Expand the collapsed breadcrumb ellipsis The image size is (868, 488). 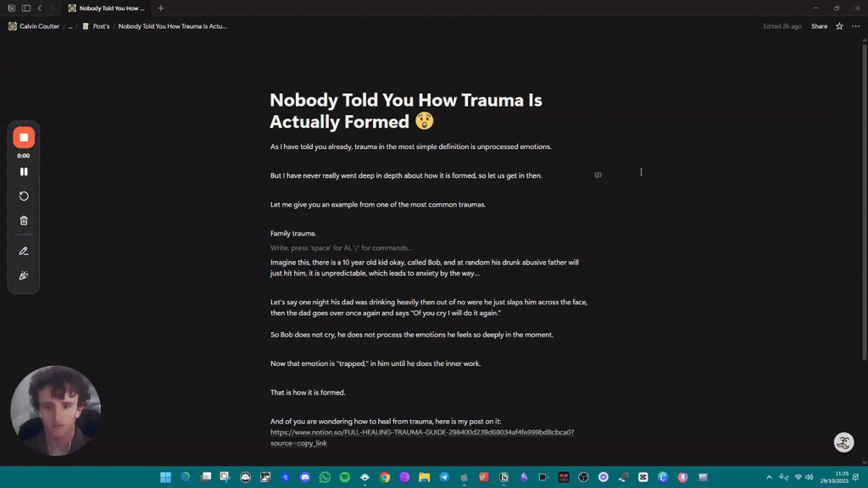pos(71,26)
